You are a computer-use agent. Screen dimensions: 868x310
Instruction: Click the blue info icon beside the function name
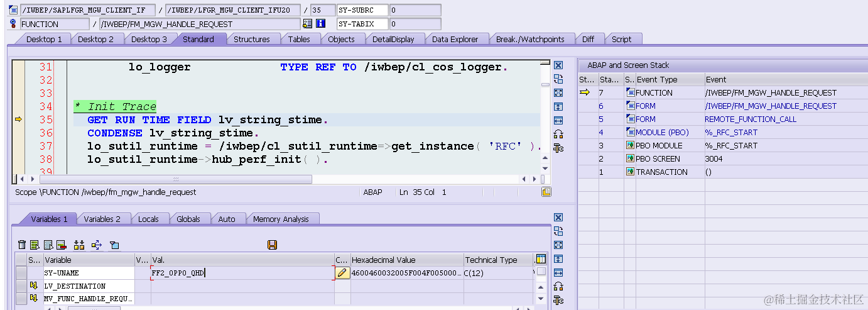(320, 24)
